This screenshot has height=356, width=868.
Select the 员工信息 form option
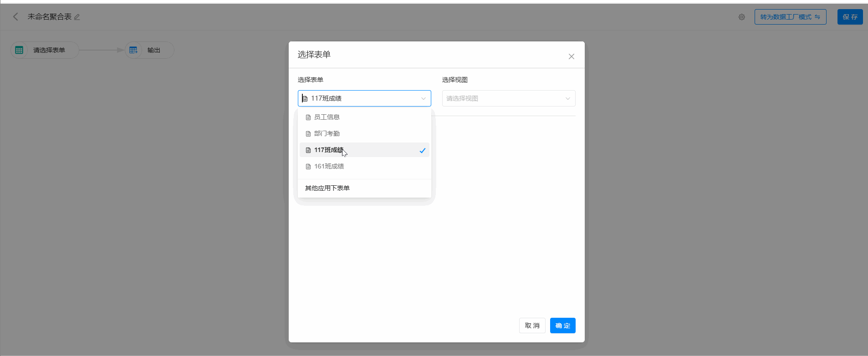[x=327, y=117]
